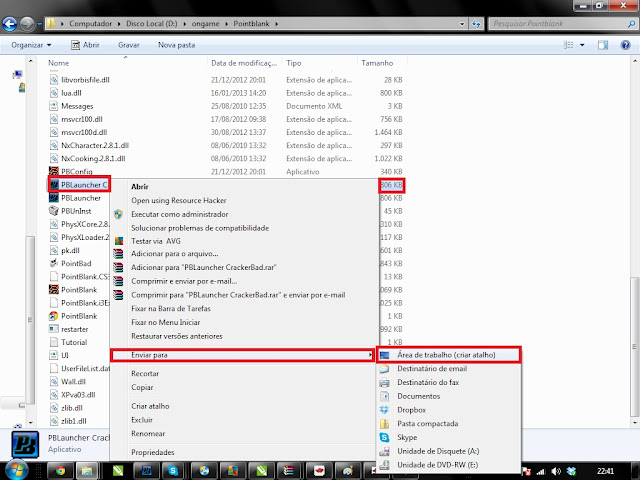This screenshot has height=480, width=640.
Task: Click the AVG icon beside Testar via AVG
Action: point(119,241)
